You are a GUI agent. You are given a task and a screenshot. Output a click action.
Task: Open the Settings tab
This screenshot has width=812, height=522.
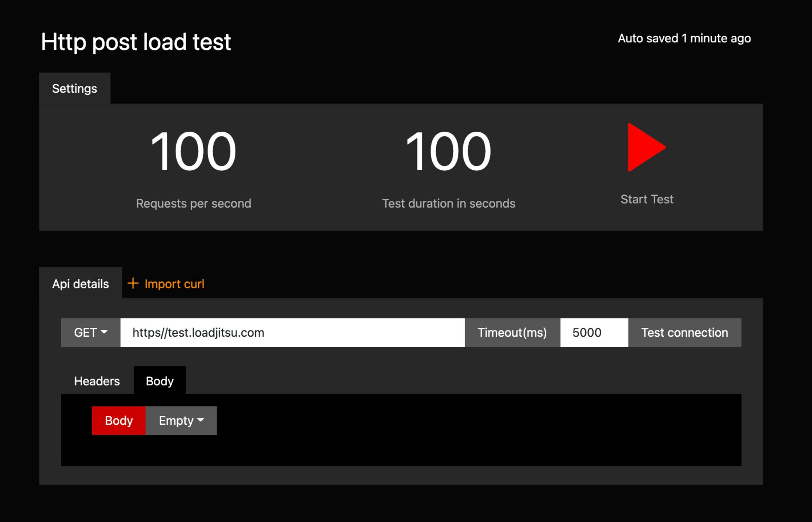pyautogui.click(x=75, y=88)
